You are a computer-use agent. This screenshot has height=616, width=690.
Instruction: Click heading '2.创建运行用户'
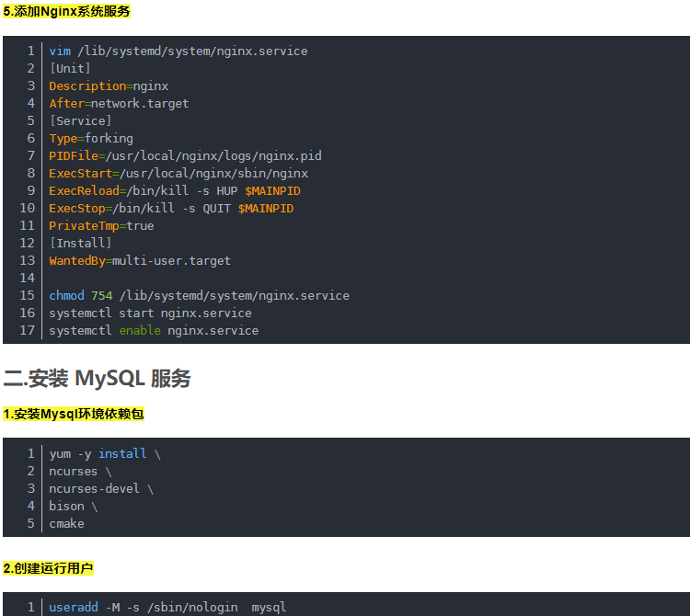[48, 568]
